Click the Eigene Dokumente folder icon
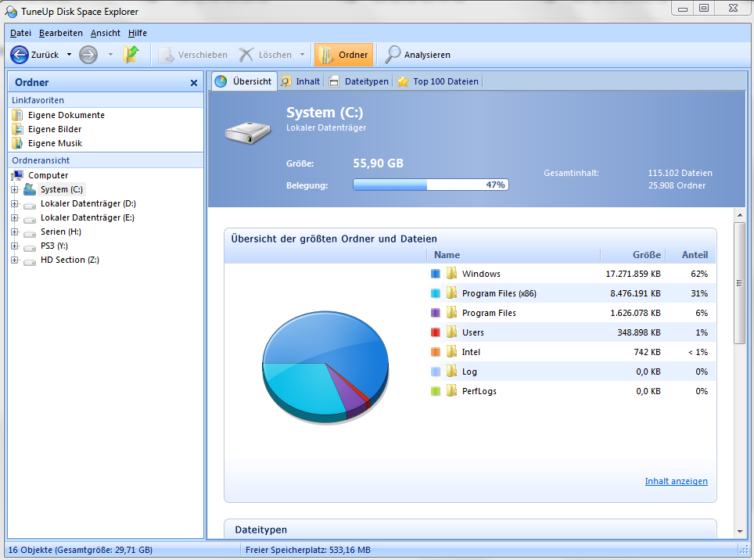This screenshot has width=754, height=560. [17, 115]
